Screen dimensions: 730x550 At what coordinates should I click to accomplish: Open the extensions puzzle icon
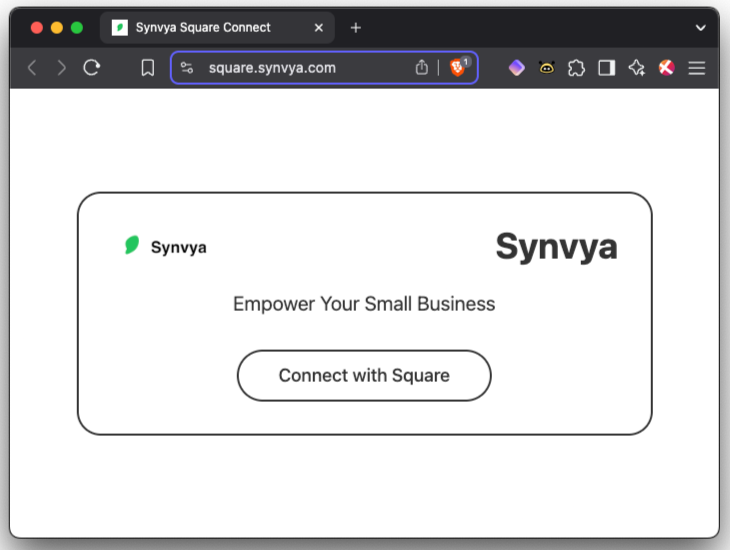(x=576, y=68)
